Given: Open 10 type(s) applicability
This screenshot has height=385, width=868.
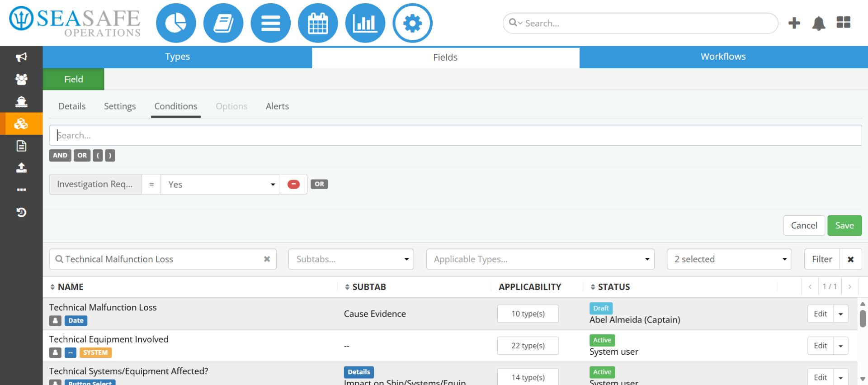Looking at the screenshot, I should (x=528, y=314).
